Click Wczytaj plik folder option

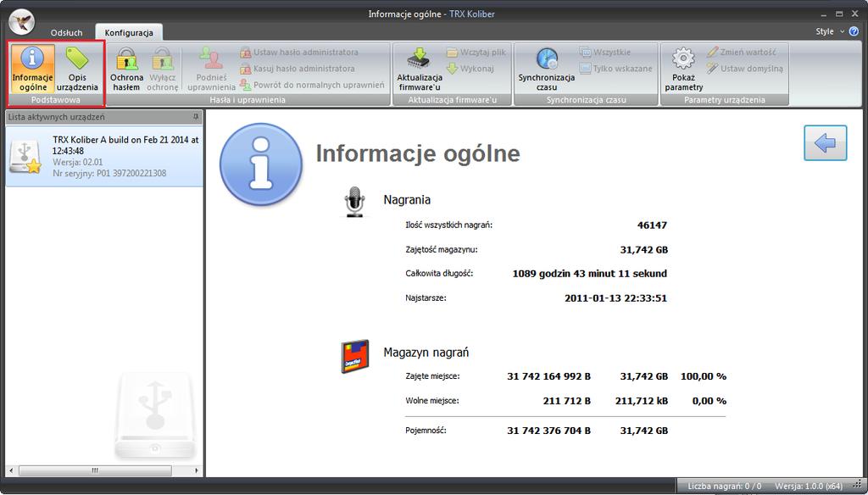point(476,52)
